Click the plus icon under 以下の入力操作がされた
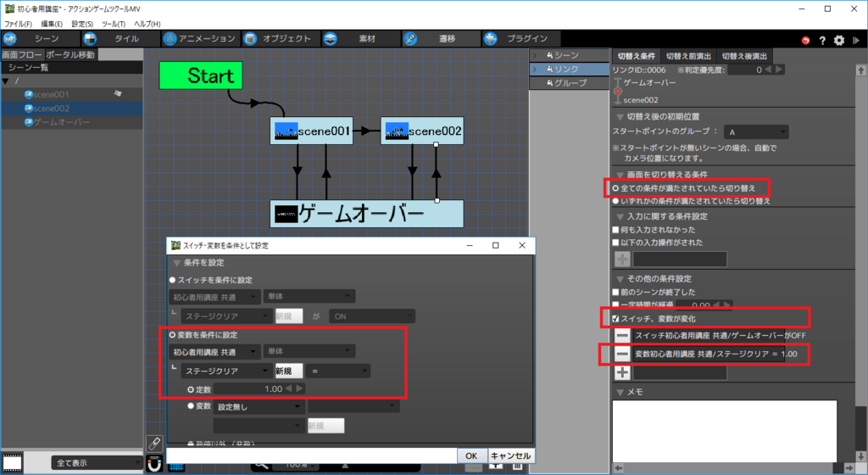868x475 pixels. pos(622,259)
